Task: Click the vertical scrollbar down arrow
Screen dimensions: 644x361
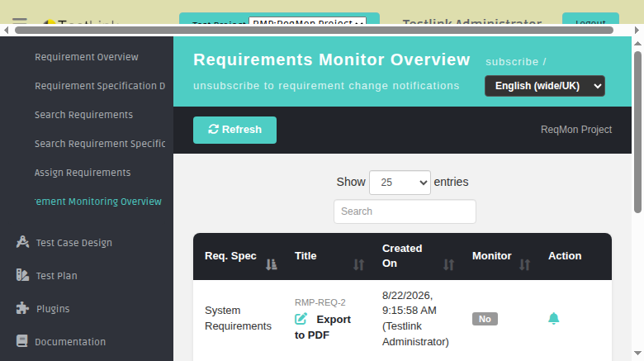Action: pos(637,354)
